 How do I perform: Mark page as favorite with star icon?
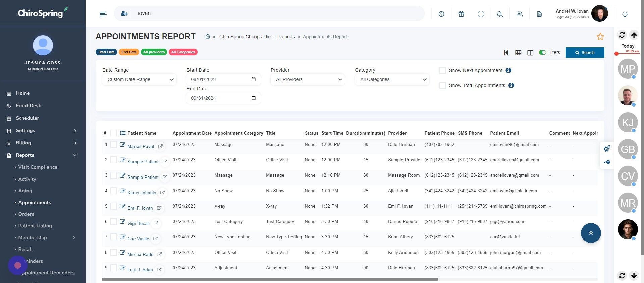(x=600, y=37)
